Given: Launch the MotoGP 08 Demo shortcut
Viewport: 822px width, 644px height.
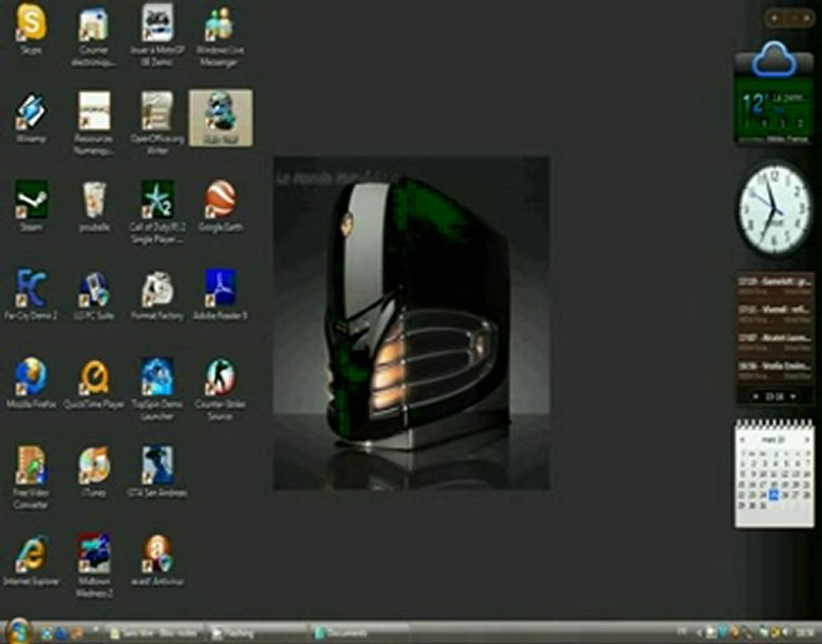Looking at the screenshot, I should tap(157, 36).
